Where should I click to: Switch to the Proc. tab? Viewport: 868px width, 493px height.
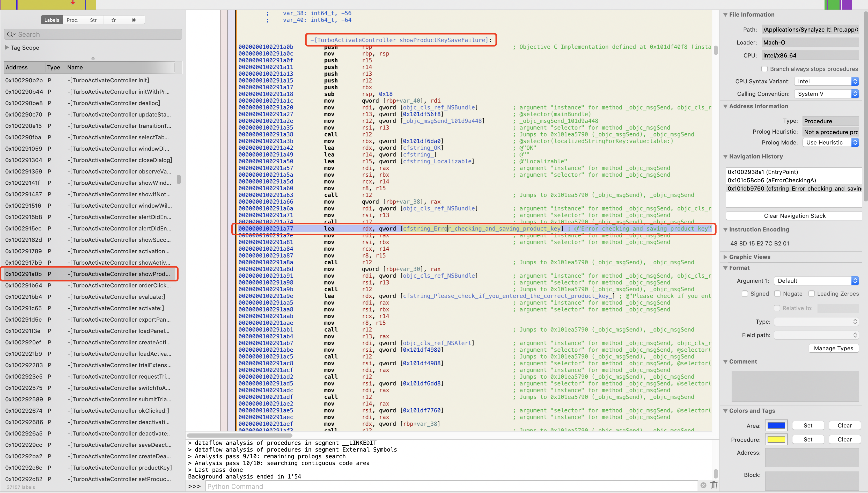click(x=72, y=20)
